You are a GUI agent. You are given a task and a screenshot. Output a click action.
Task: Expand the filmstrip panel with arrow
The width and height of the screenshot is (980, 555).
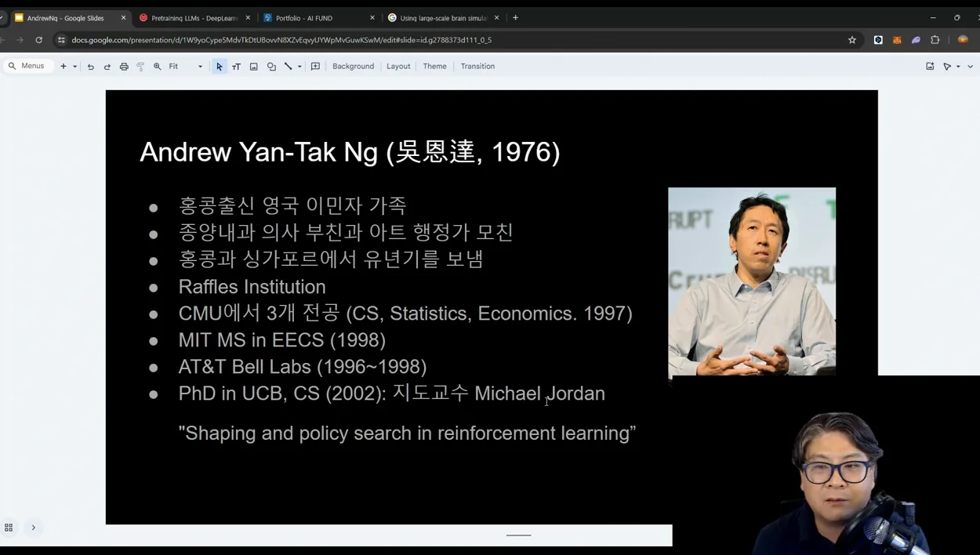(x=33, y=528)
